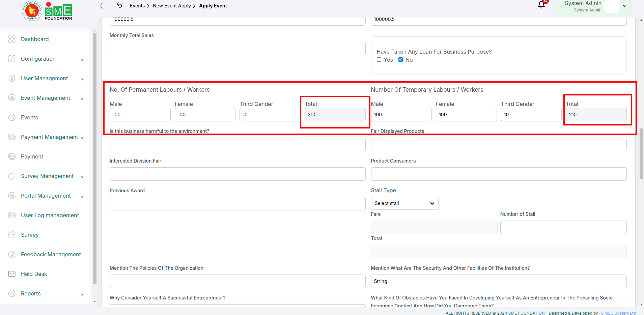Click temporary workers Female field
Viewport: 644px width, 315px height.
(466, 115)
